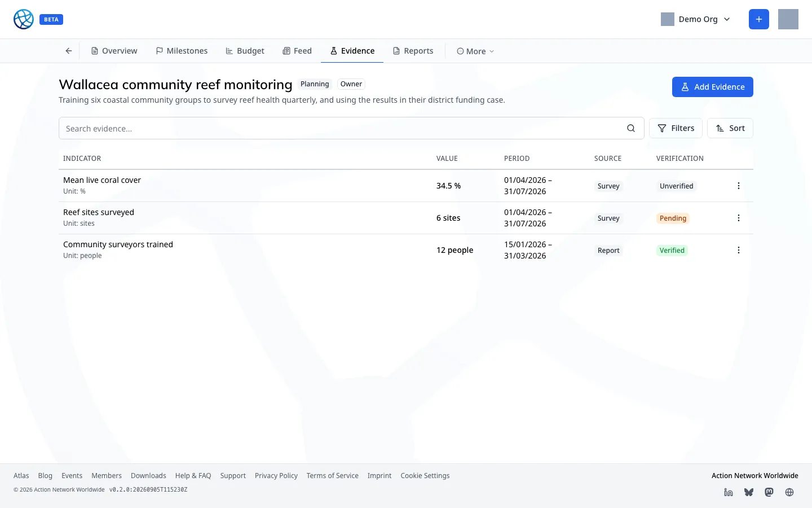The width and height of the screenshot is (812, 508).
Task: Click the Reef sites surveyed indicator
Action: [99, 212]
